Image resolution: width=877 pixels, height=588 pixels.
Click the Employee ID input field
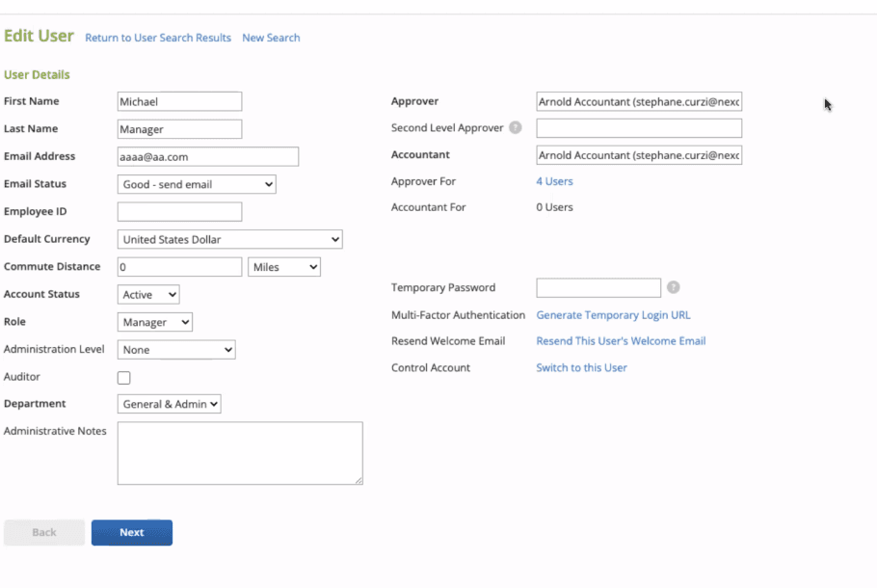pos(179,212)
